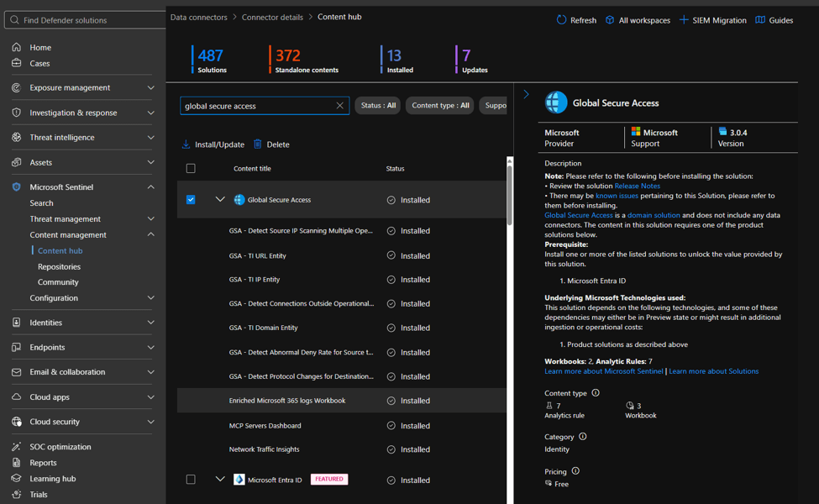
Task: Click Pricing info icon
Action: click(x=575, y=471)
